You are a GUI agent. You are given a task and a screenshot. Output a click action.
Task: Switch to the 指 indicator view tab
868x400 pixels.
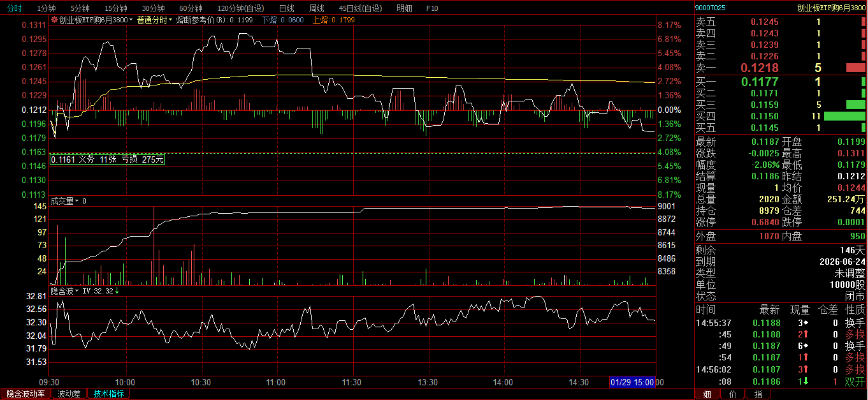(x=758, y=394)
